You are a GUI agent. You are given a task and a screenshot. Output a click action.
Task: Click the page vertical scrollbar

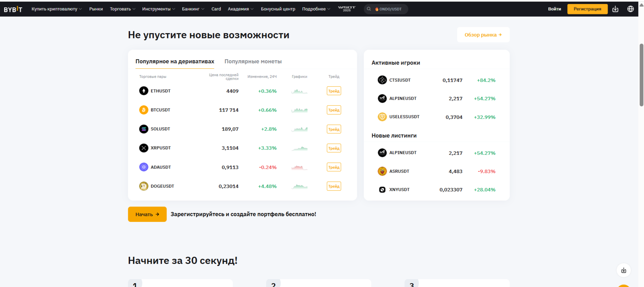(641, 75)
